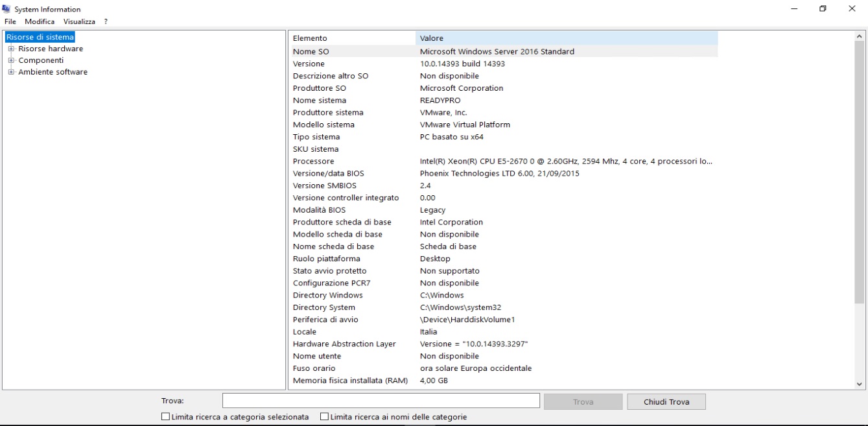Viewport: 868px width, 426px height.
Task: Click the Intel(R) Xeon(R) CPU value
Action: tap(567, 161)
